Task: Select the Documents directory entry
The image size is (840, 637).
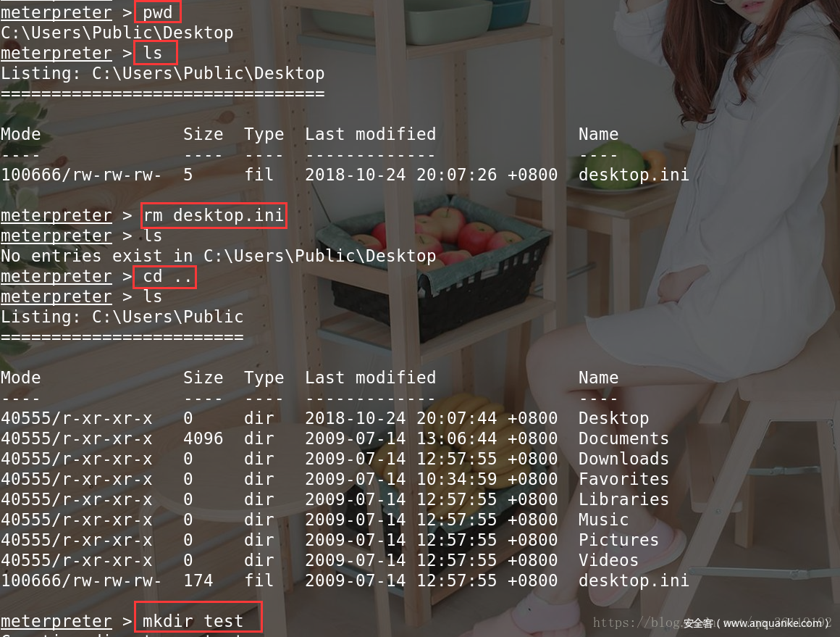Action: (623, 438)
